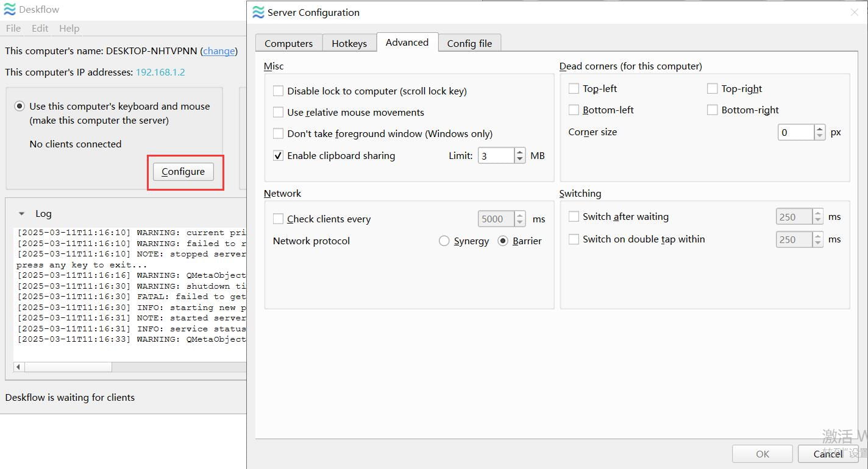This screenshot has width=868, height=469.
Task: Switch to the Hotkeys tab
Action: point(349,43)
